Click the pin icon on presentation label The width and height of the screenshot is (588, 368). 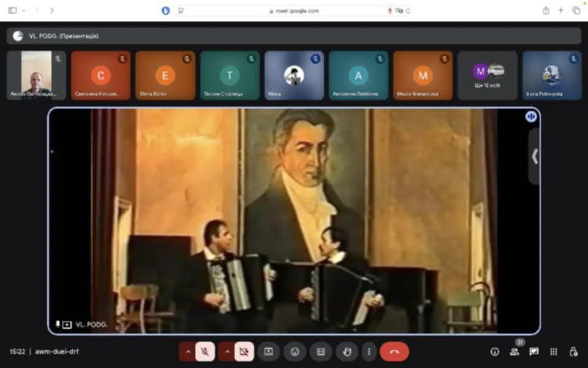[x=58, y=324]
